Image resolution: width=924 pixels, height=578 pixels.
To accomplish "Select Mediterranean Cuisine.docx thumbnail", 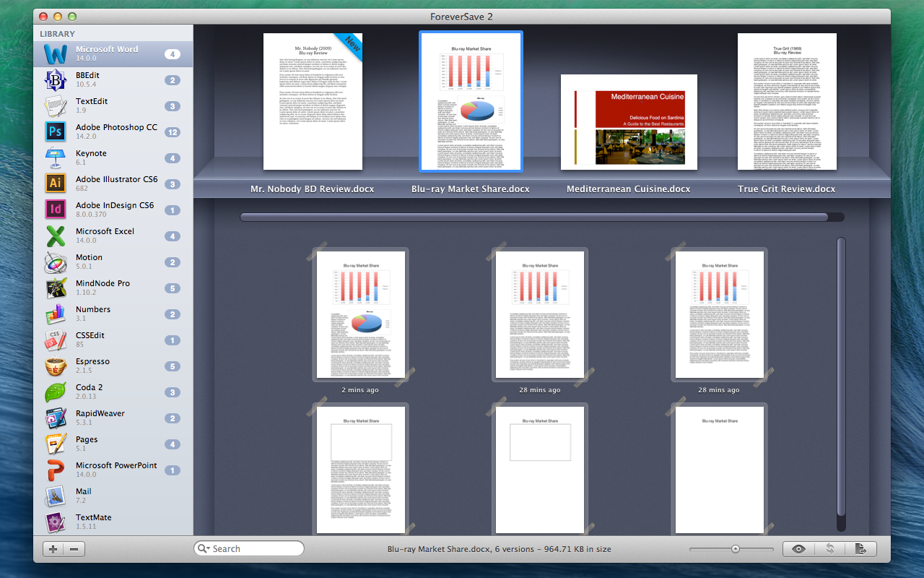I will pyautogui.click(x=629, y=122).
